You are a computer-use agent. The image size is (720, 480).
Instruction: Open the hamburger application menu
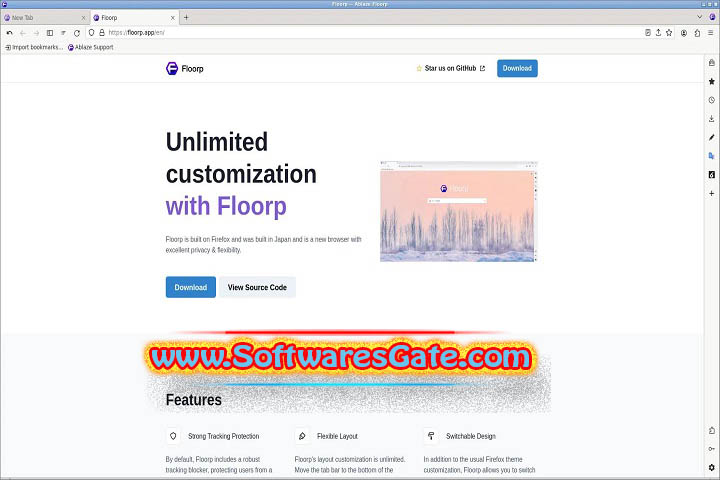710,33
